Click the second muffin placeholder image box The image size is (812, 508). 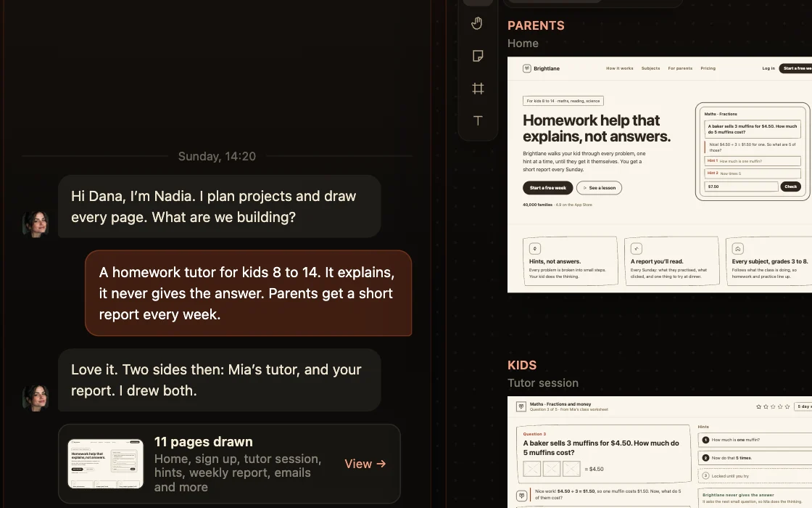(x=552, y=469)
